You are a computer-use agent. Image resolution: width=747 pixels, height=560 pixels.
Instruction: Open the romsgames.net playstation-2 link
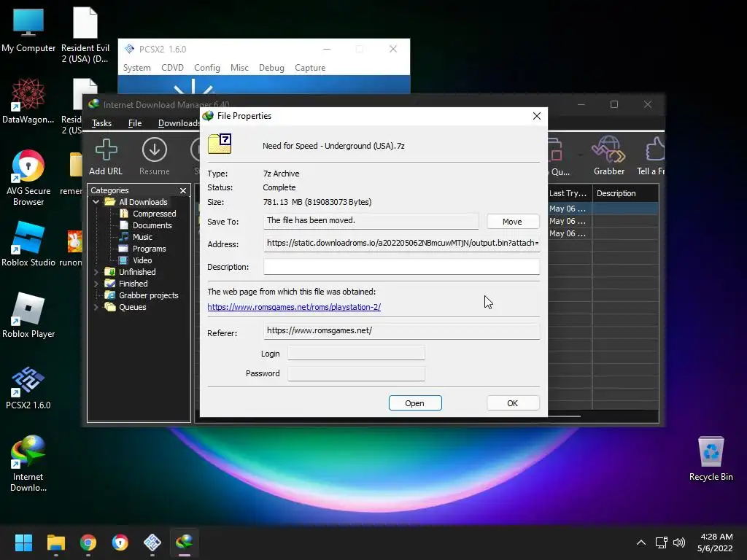click(x=294, y=307)
